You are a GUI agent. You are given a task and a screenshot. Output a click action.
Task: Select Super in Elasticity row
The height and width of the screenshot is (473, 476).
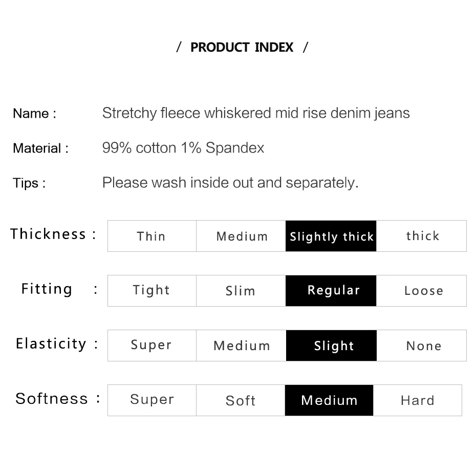click(152, 346)
